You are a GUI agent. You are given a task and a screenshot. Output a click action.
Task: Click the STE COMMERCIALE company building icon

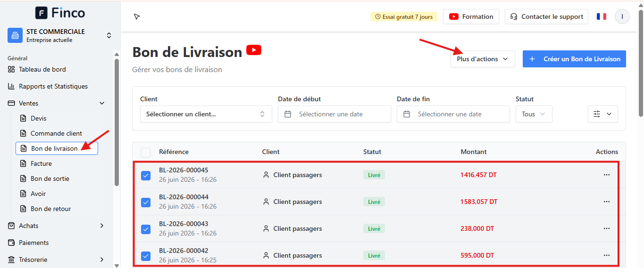[15, 35]
